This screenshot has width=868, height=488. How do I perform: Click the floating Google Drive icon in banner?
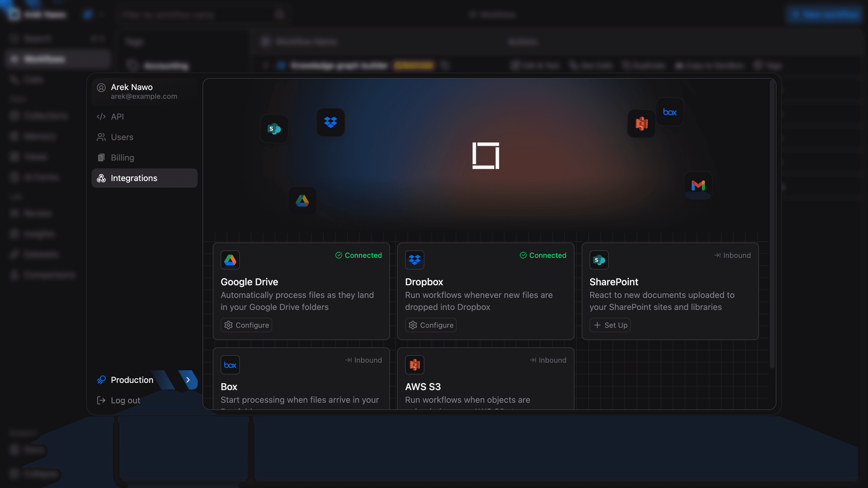[302, 201]
